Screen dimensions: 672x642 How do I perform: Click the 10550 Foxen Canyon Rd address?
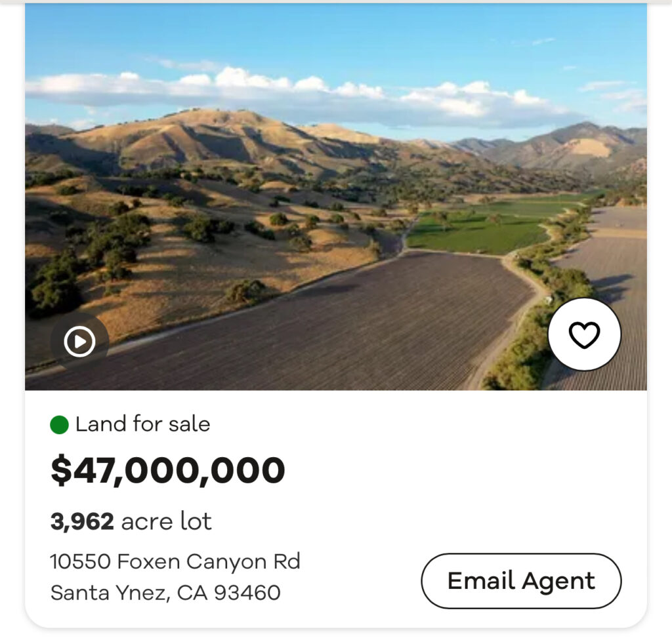175,561
